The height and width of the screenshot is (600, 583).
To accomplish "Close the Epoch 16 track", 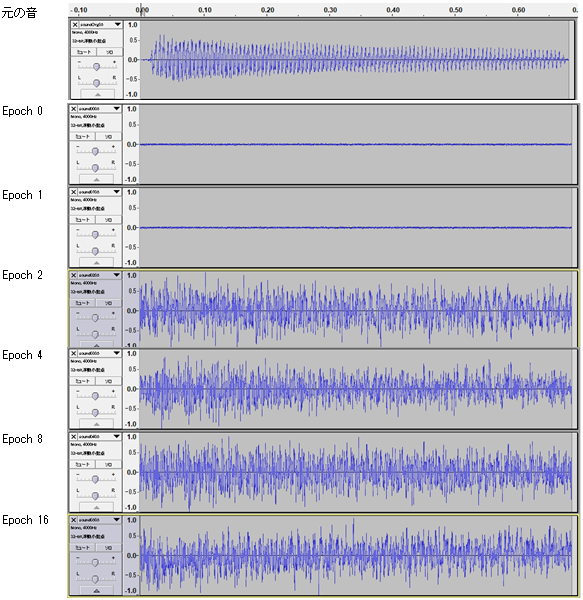I will coord(74,520).
